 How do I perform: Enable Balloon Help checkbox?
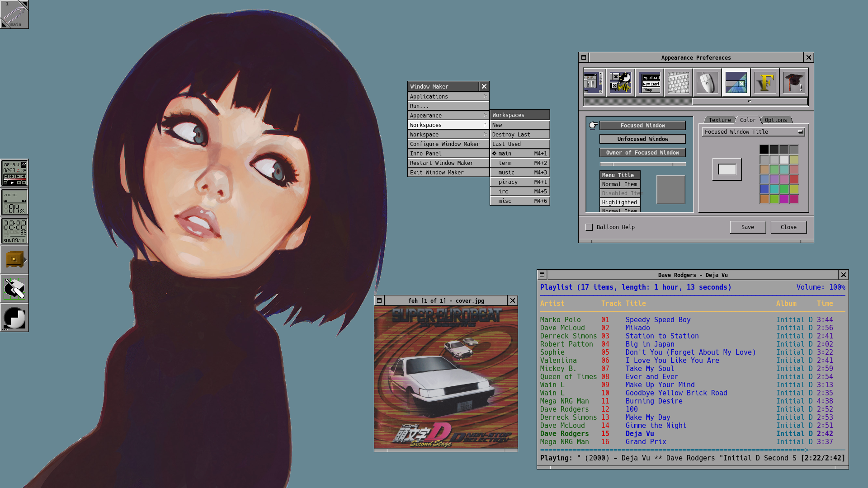pos(589,227)
